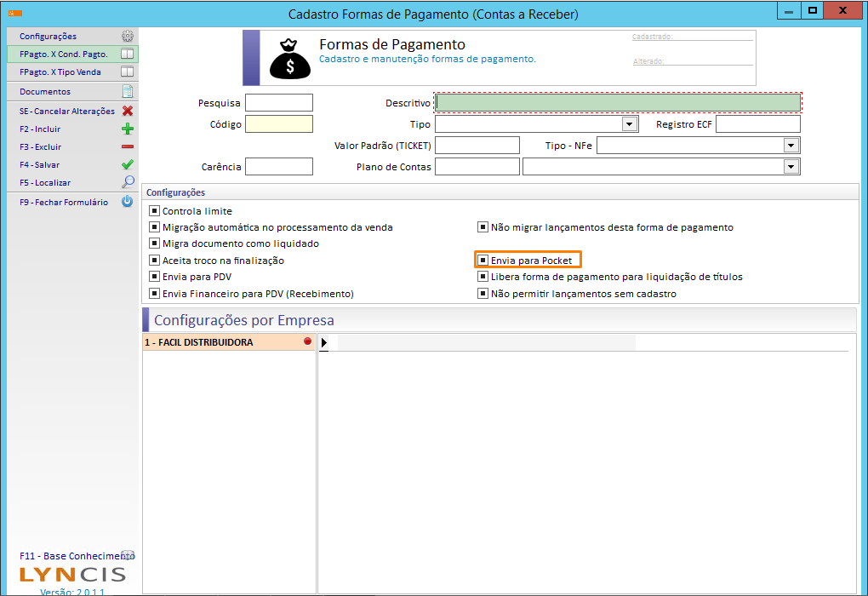This screenshot has height=596, width=868.
Task: Click into the Descritivo text field
Action: click(x=618, y=103)
